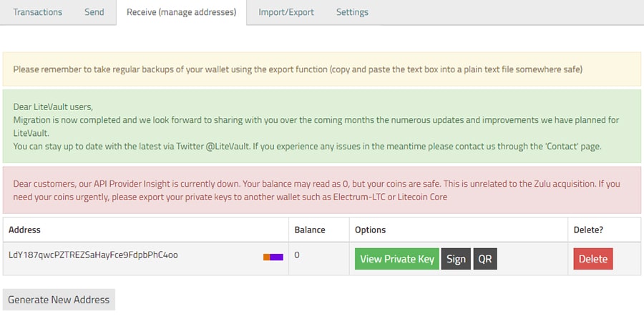Click Generate New Address

click(59, 300)
